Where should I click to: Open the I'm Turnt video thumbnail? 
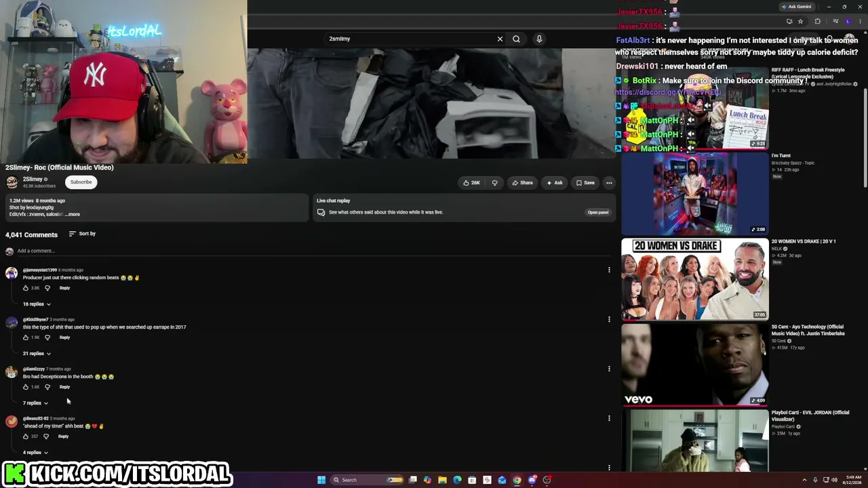[x=695, y=193]
